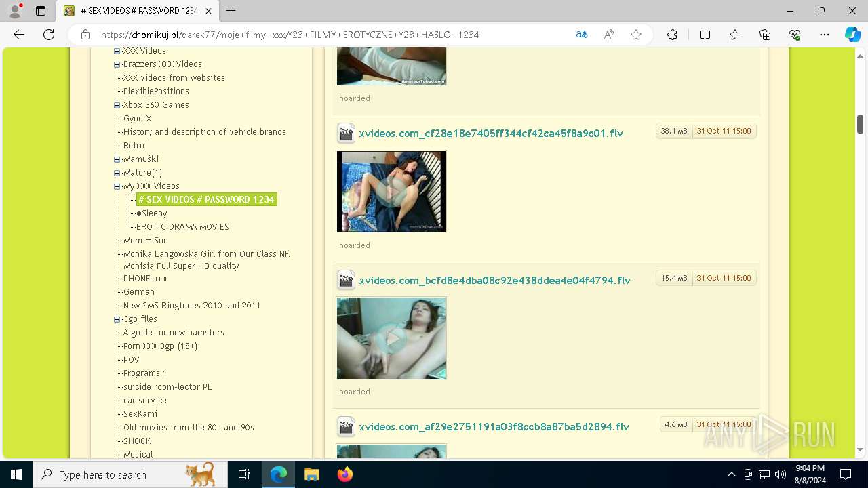Click video file icon beside bcfd8e4d file
Viewport: 868px width, 488px height.
(347, 281)
